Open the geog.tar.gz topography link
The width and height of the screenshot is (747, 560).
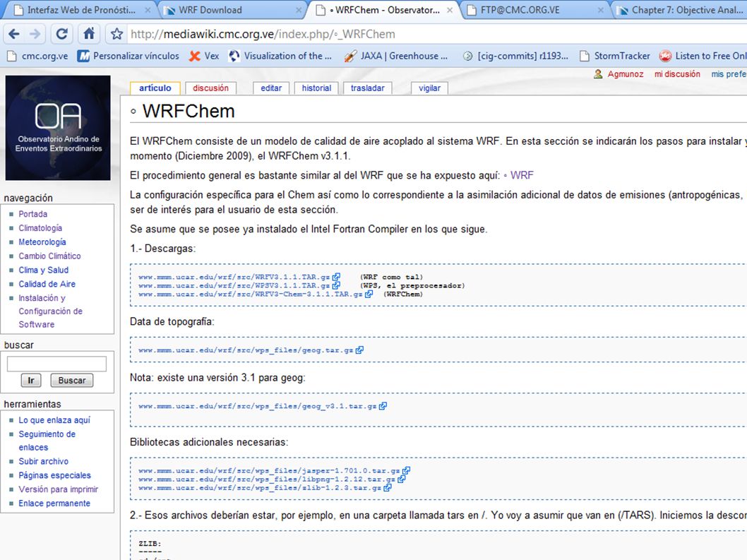click(251, 350)
